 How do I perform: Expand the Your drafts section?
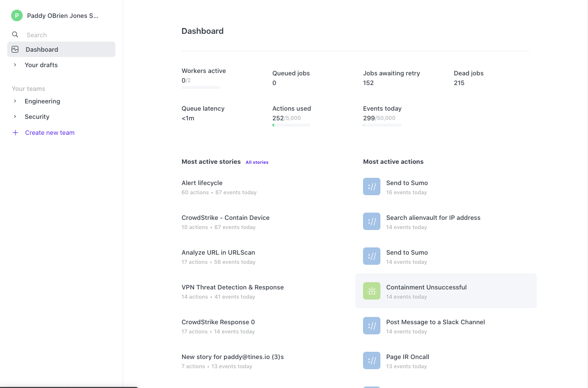coord(15,65)
